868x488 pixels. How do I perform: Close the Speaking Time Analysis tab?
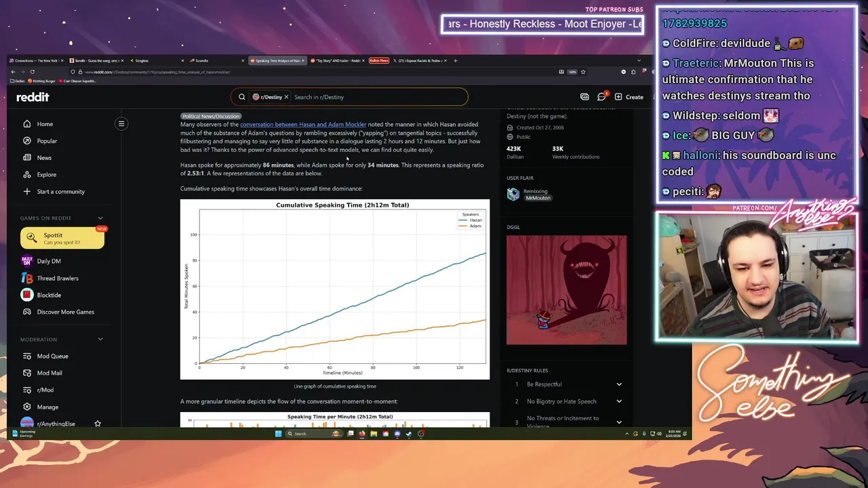303,60
